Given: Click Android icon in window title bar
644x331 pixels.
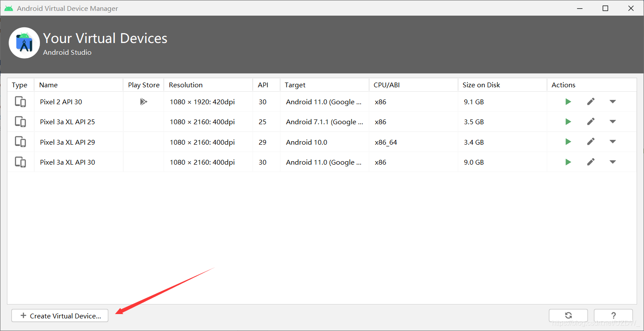Looking at the screenshot, I should pos(9,8).
